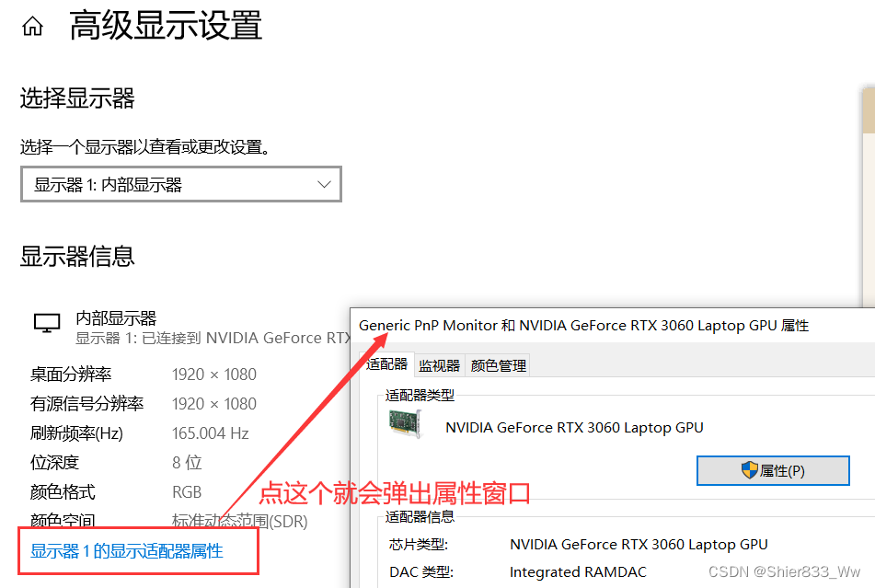Open the 颜色管理 tab
The height and width of the screenshot is (588, 875).
pyautogui.click(x=499, y=366)
